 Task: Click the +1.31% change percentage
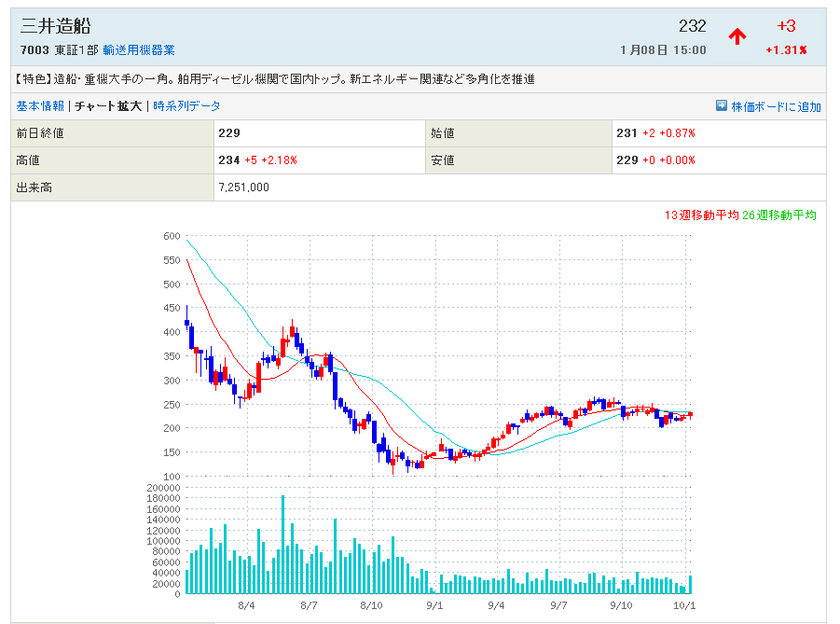tap(787, 49)
